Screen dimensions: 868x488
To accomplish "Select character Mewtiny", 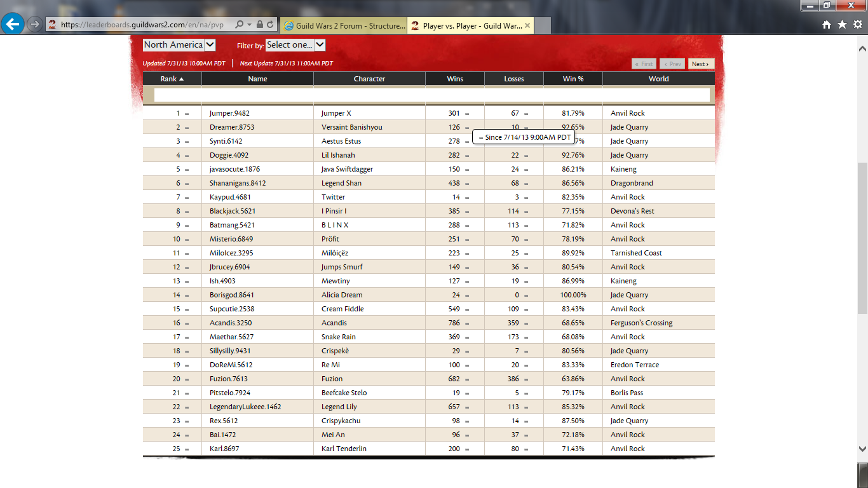I will 336,281.
